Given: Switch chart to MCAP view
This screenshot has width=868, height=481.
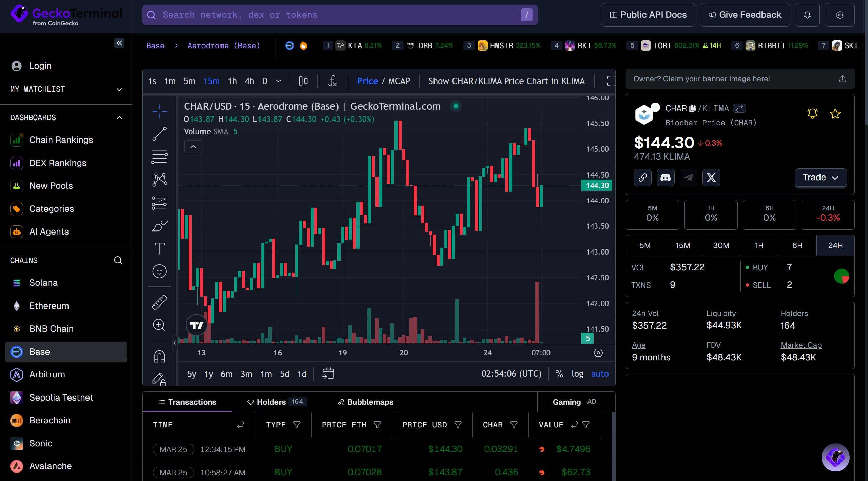Looking at the screenshot, I should tap(399, 81).
